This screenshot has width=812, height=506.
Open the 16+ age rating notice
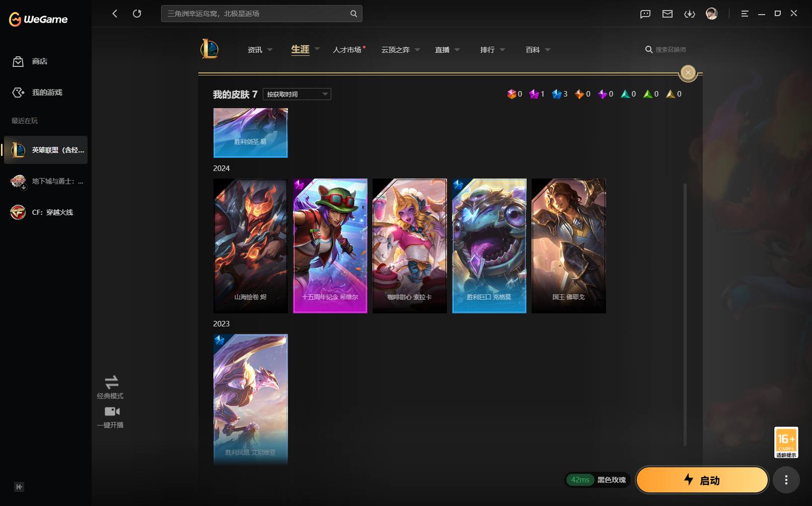(x=786, y=443)
